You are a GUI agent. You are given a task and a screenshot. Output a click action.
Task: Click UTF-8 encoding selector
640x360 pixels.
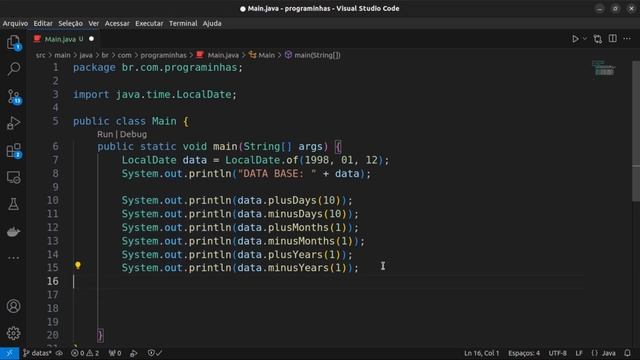tap(557, 353)
